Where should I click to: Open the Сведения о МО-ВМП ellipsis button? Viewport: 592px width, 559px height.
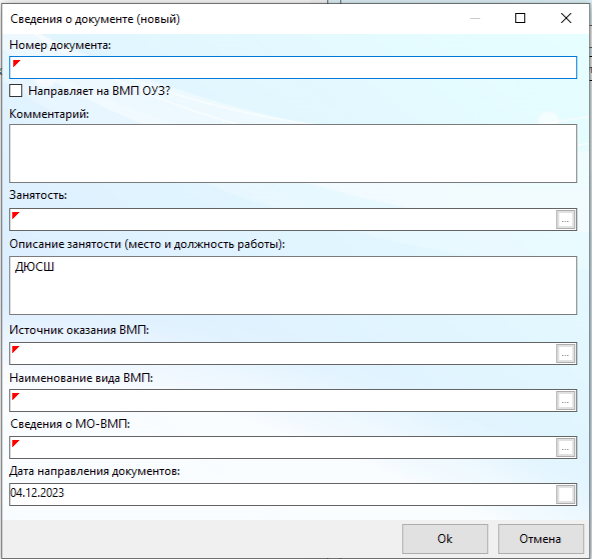565,448
